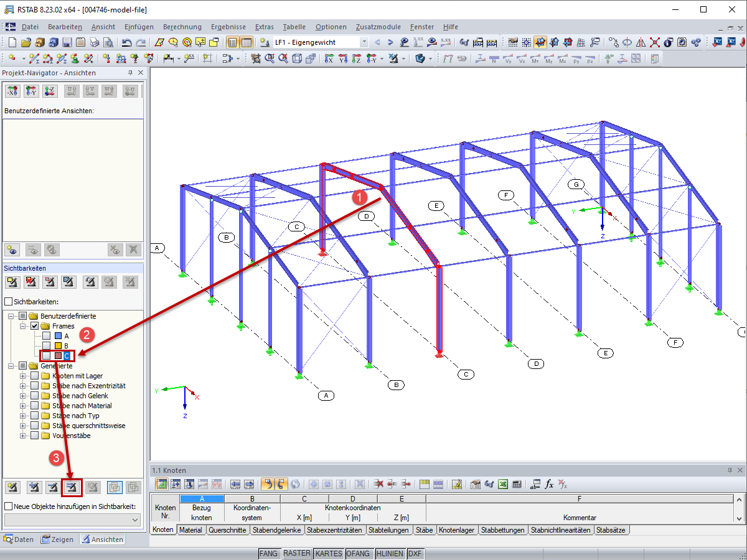Viewport: 747px width, 560px height.
Task: Toggle Benutzerdefinierte checkbox
Action: pos(23,316)
